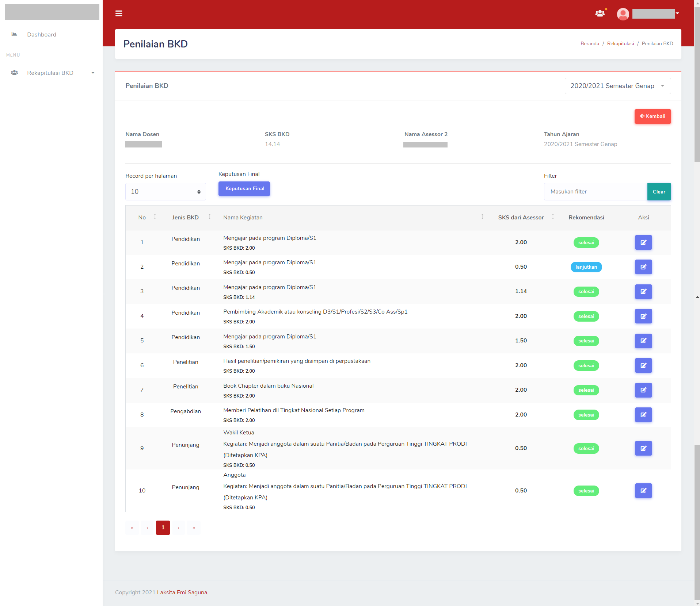Click the Masukan filter input field
Screen dimensions: 700x606
(x=596, y=192)
